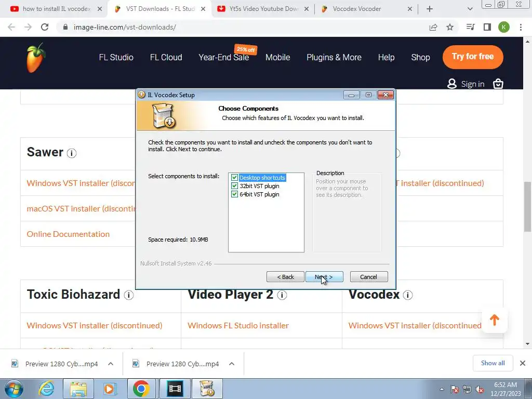Open the FL Studio menu

(116, 57)
